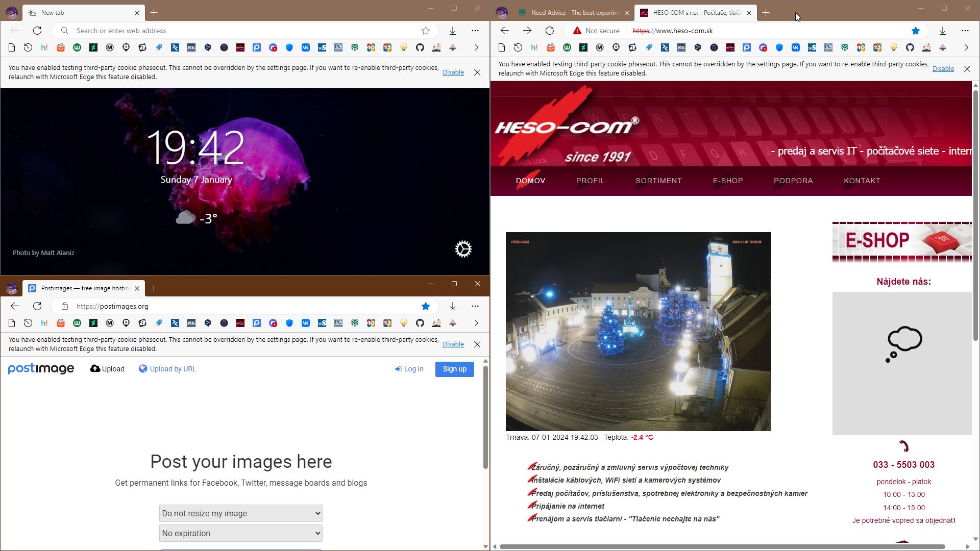Open the 'No expiration' dropdown
Viewport: 980px width, 551px height.
click(240, 533)
